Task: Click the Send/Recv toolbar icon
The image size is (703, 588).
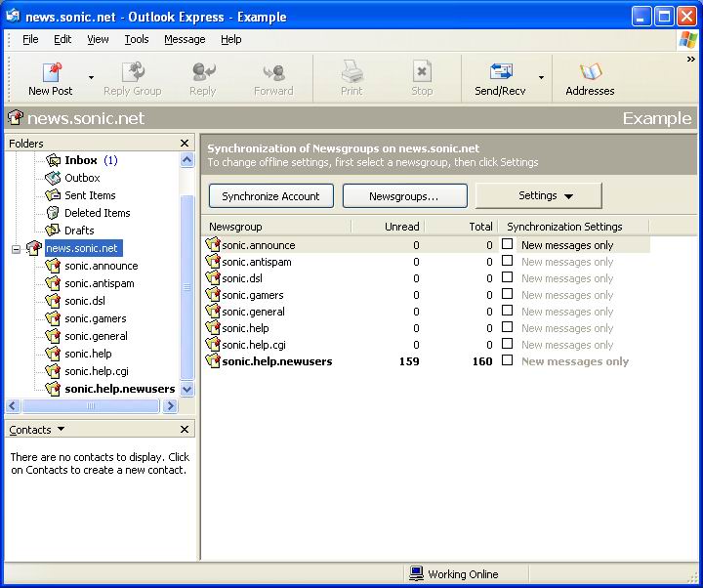Action: coord(500,71)
